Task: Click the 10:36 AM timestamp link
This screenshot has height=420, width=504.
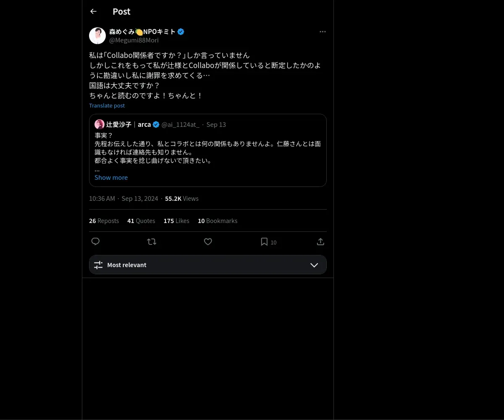Action: [x=102, y=199]
